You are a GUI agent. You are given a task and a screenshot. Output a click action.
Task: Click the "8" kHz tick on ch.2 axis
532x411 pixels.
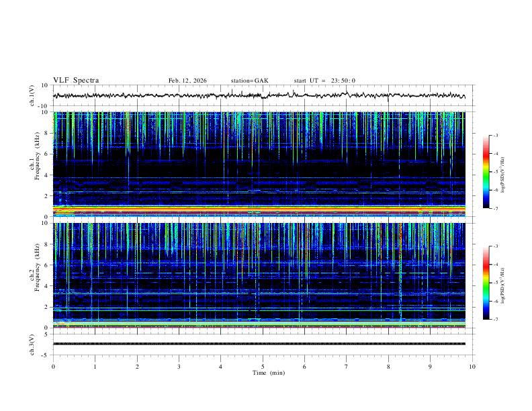tap(46, 244)
